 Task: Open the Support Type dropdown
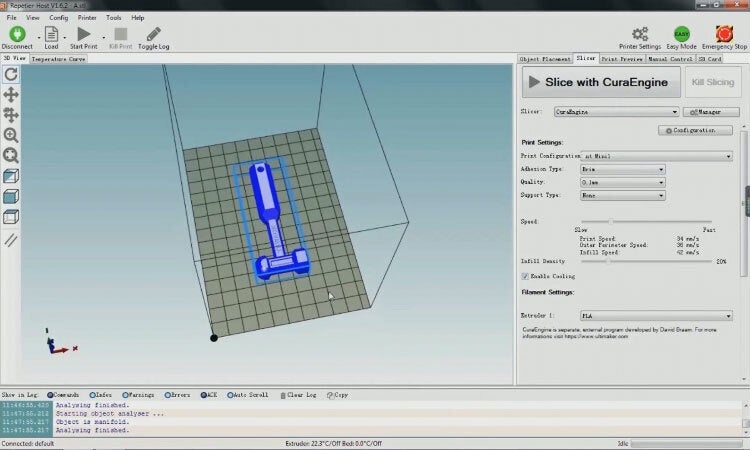(622, 195)
